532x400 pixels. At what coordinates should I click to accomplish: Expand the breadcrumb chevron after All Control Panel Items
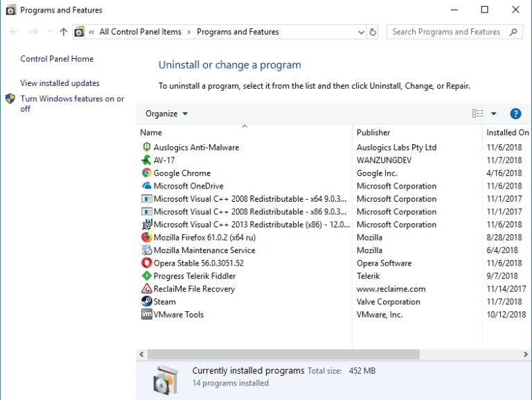click(189, 32)
